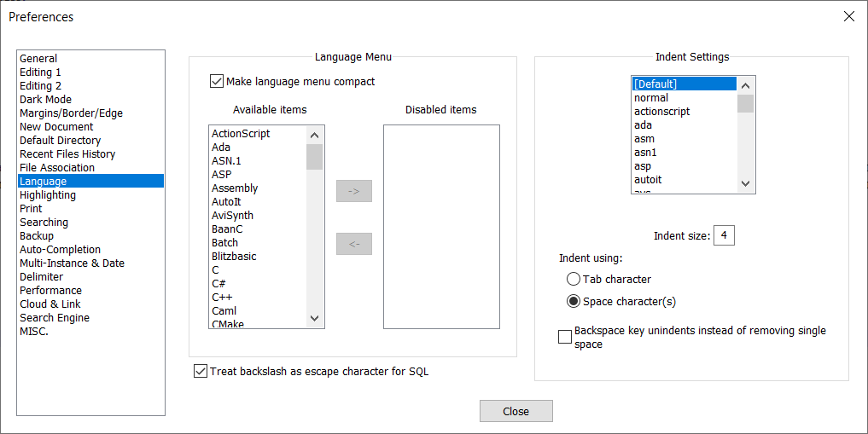Uncheck Treat backslash as escape for SQL

201,372
